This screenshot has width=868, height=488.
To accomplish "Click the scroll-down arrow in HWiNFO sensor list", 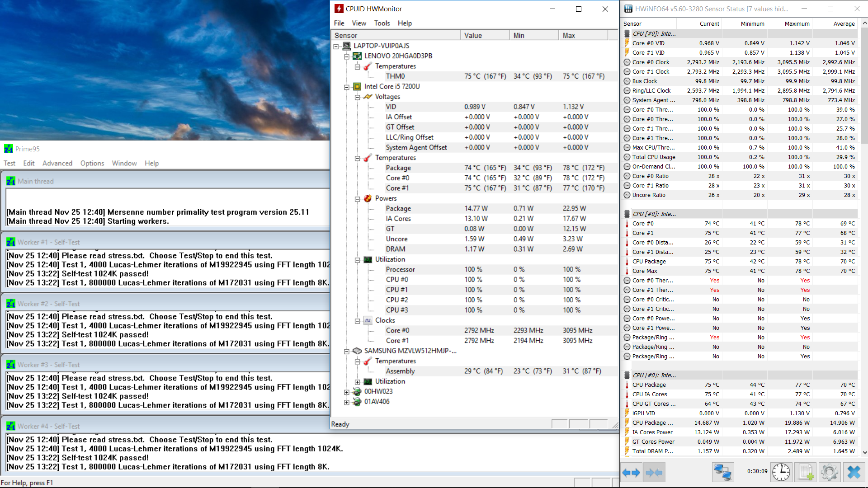I will pyautogui.click(x=864, y=452).
